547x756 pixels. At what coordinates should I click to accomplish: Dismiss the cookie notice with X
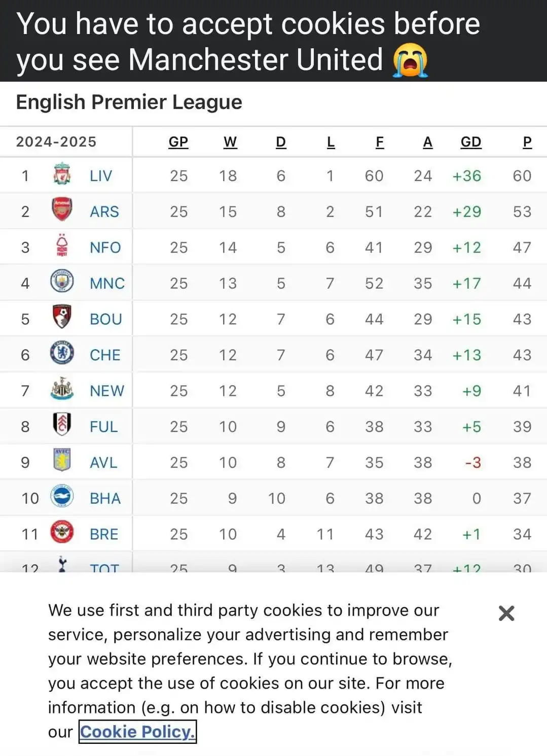tap(506, 613)
